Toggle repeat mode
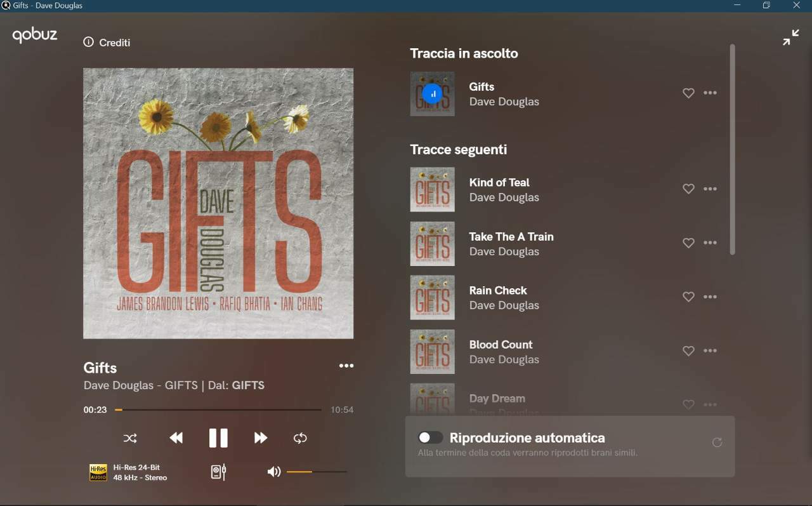812x506 pixels. tap(300, 438)
